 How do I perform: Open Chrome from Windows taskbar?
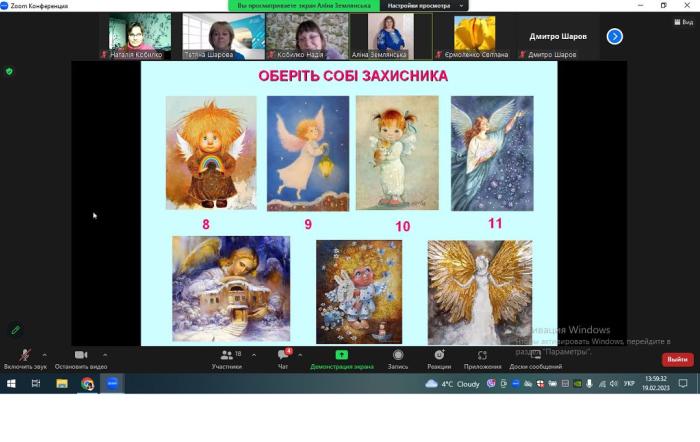point(87,383)
